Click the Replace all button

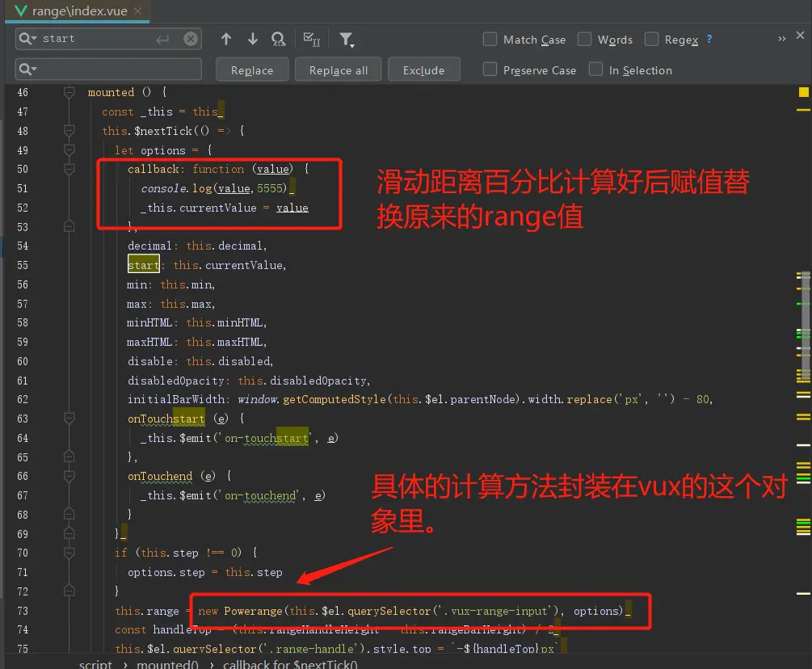(x=339, y=70)
